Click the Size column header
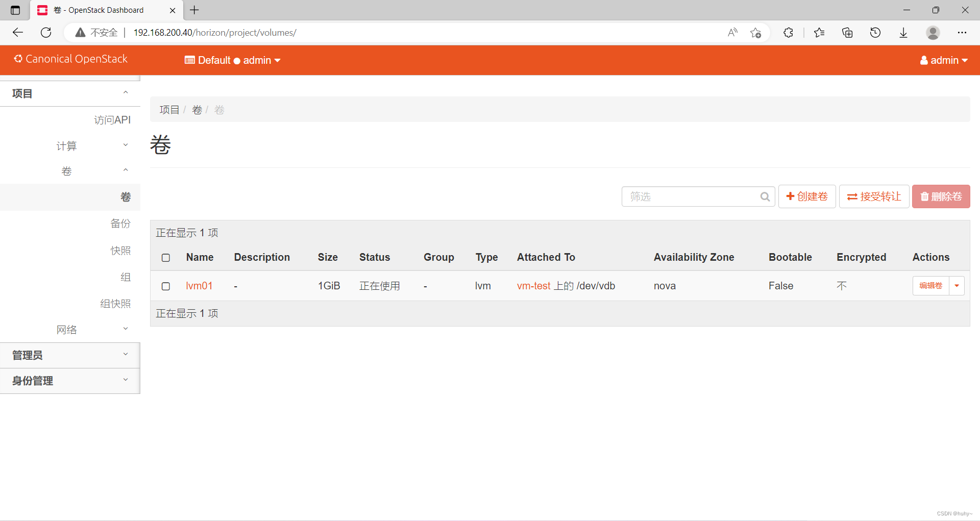 click(328, 257)
